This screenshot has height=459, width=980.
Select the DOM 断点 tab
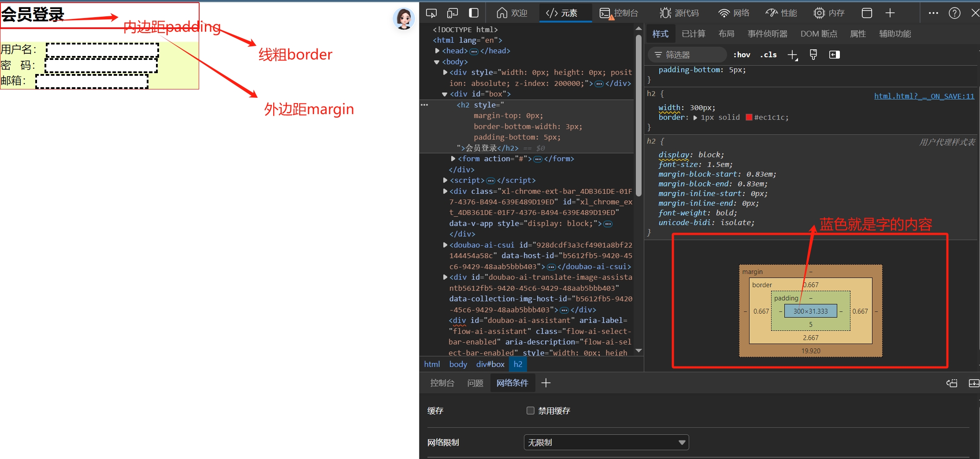tap(819, 34)
